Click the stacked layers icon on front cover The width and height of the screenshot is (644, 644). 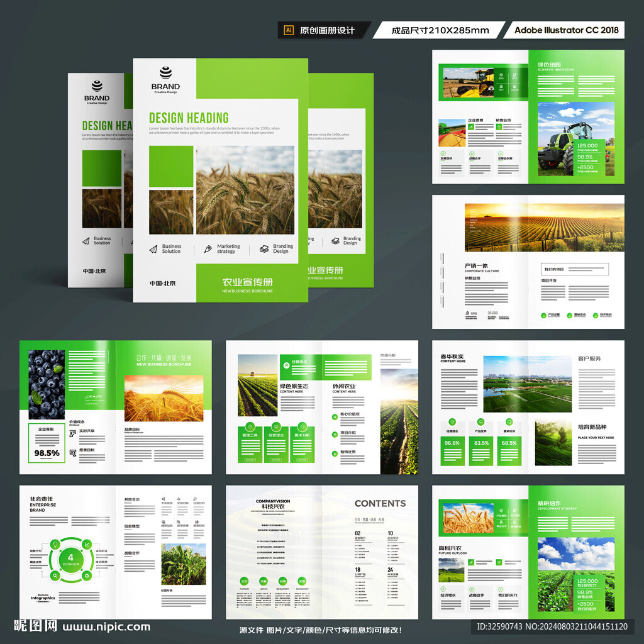[264, 249]
